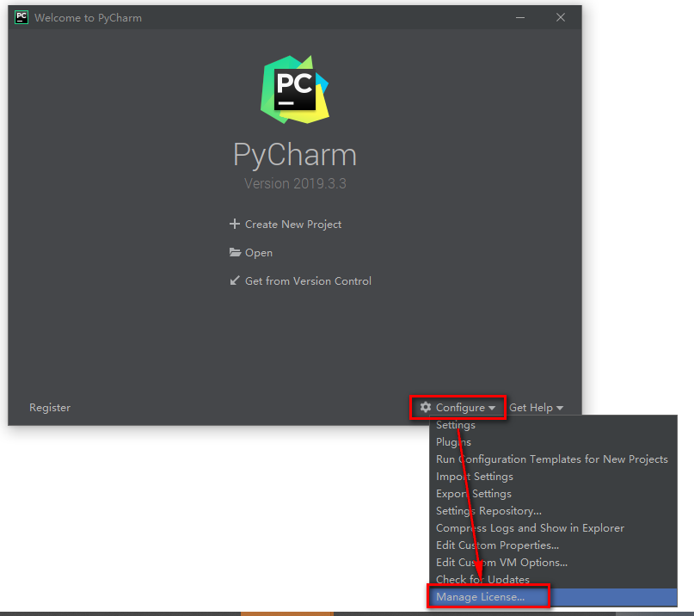Image resolution: width=694 pixels, height=616 pixels.
Task: Select Get from Version Control option
Action: (x=308, y=281)
